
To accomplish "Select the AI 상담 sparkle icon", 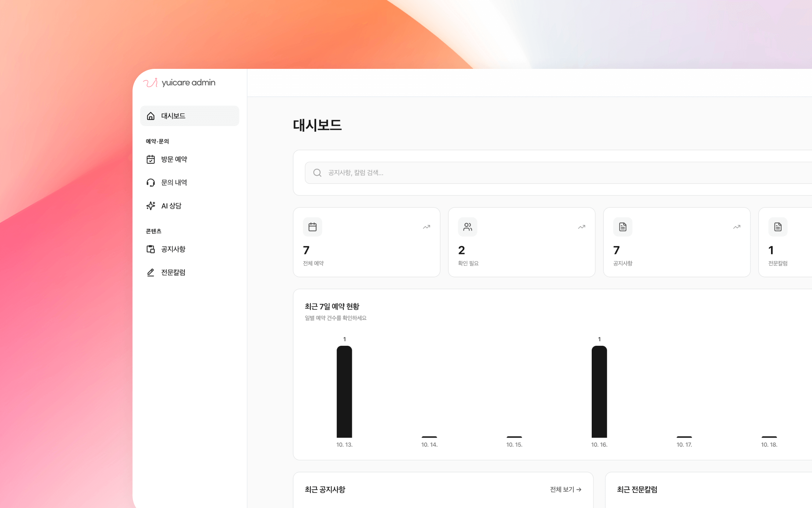I will (x=151, y=205).
